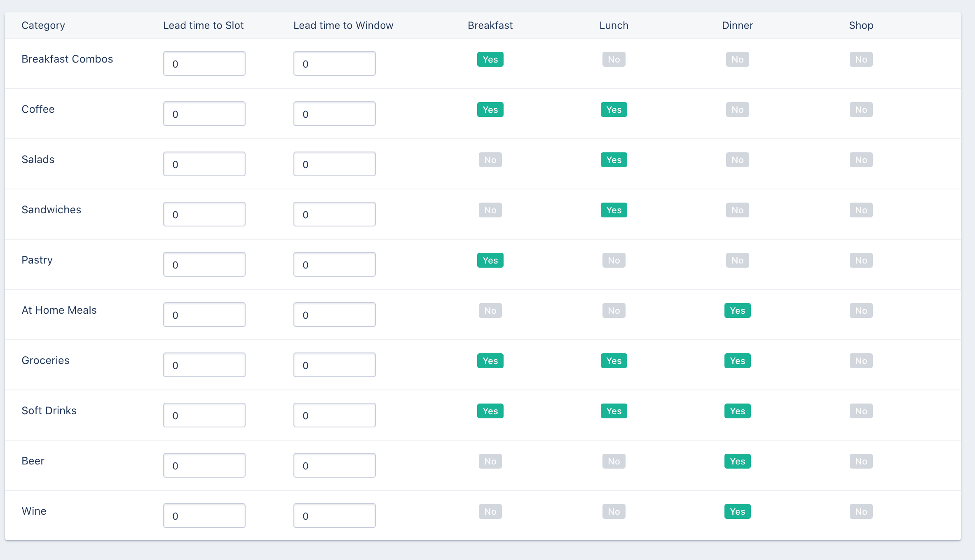Enable Breakfast for Salads row
This screenshot has width=975, height=560.
point(490,160)
